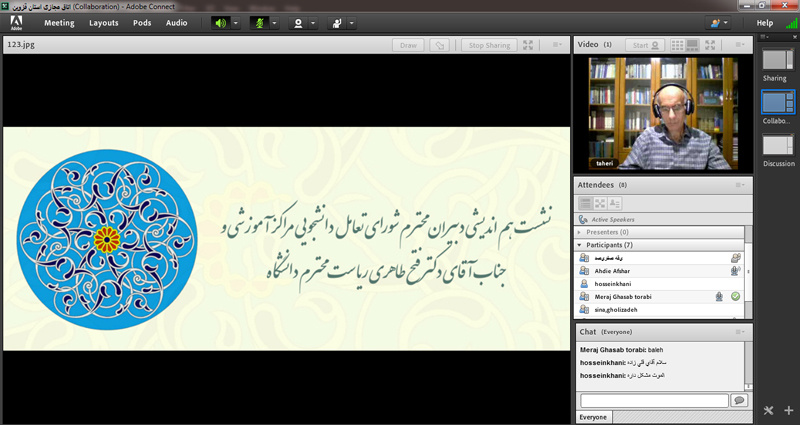Screen dimensions: 800x425
Task: Send the chat message with bubble icon
Action: (x=739, y=400)
